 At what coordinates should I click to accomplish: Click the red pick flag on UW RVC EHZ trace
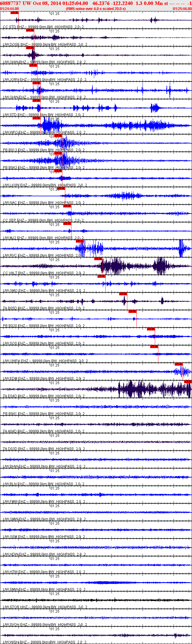(80, 241)
